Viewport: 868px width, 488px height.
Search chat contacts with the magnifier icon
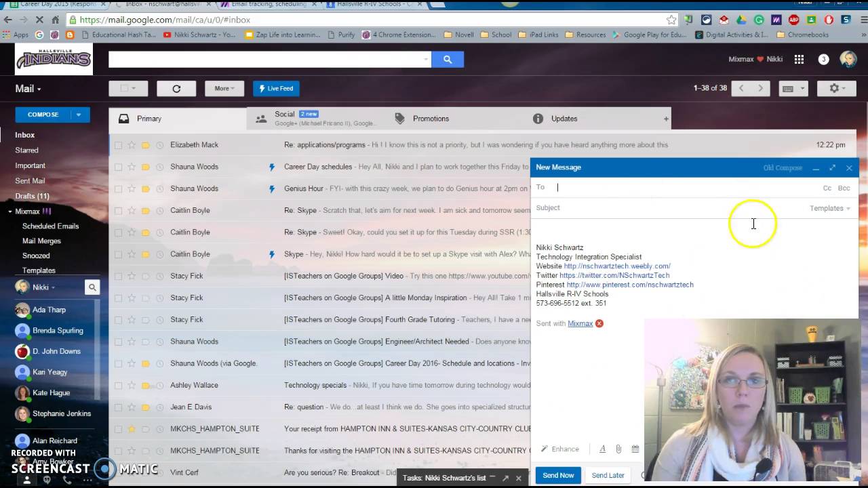pyautogui.click(x=92, y=287)
